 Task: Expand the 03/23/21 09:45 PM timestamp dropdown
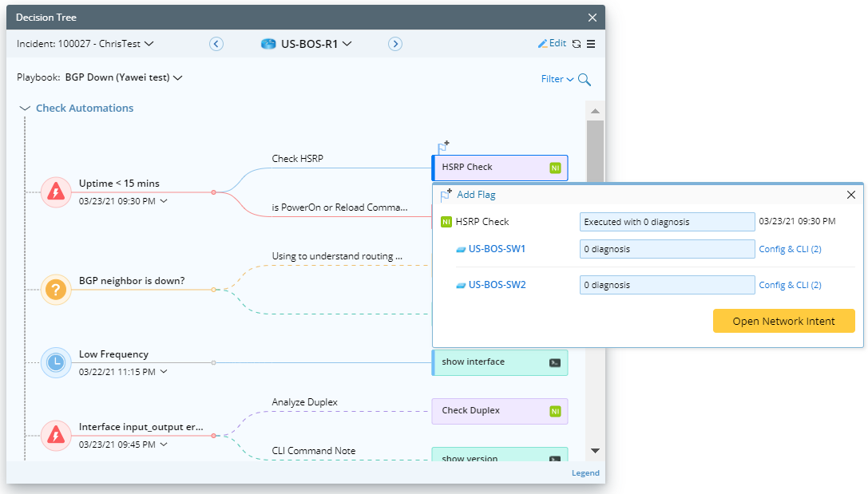tap(164, 445)
